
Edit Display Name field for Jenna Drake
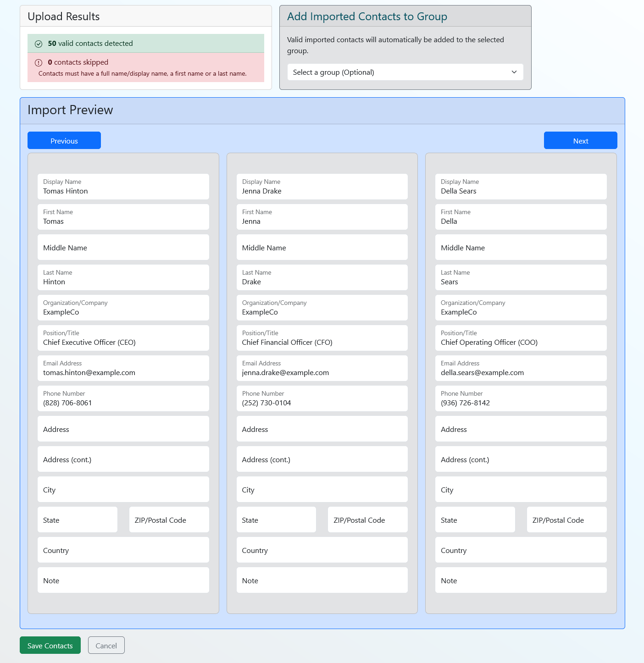pos(322,187)
